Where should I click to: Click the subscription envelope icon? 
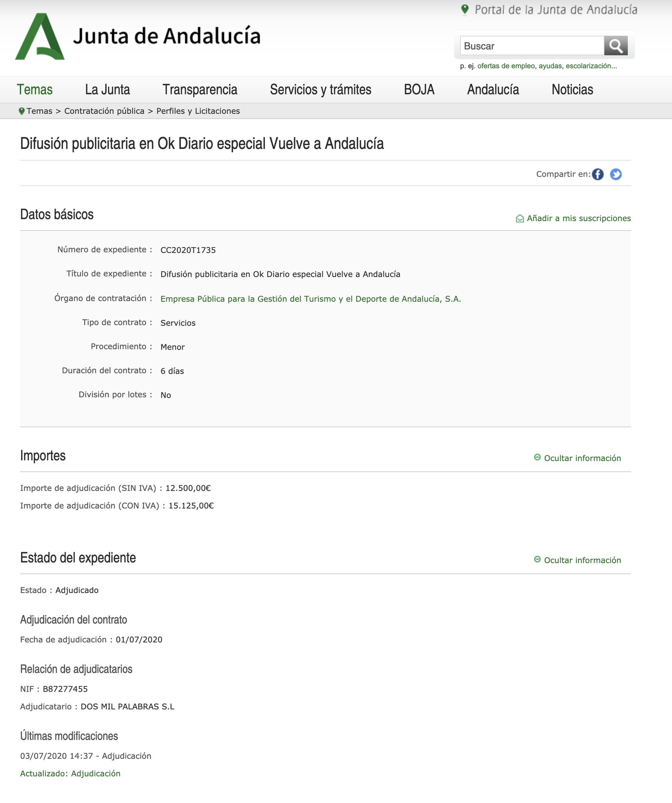(x=520, y=218)
